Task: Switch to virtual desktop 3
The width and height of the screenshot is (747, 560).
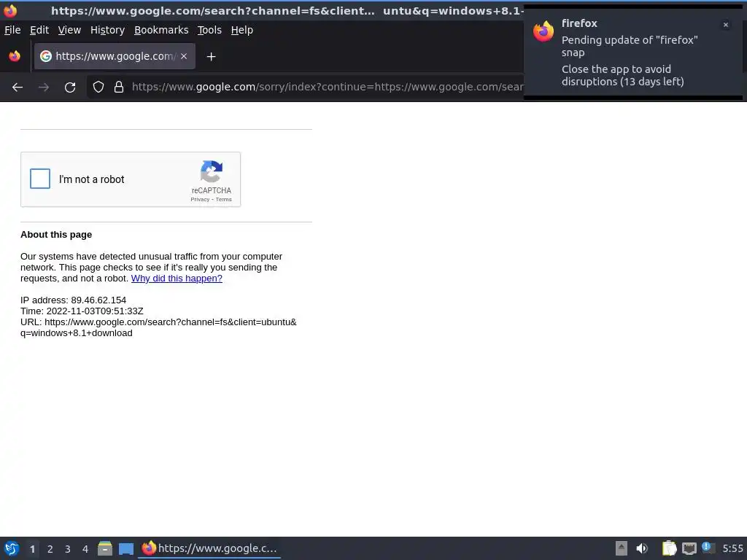Action: [68, 549]
